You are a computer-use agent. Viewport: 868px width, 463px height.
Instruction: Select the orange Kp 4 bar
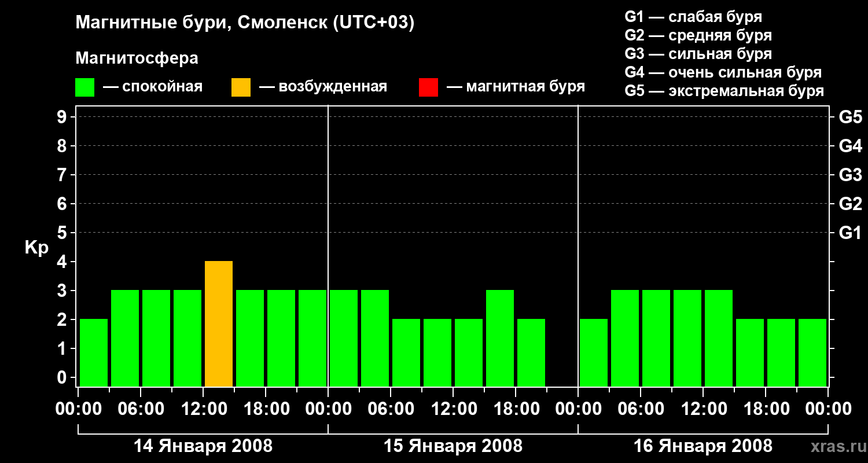pyautogui.click(x=219, y=324)
